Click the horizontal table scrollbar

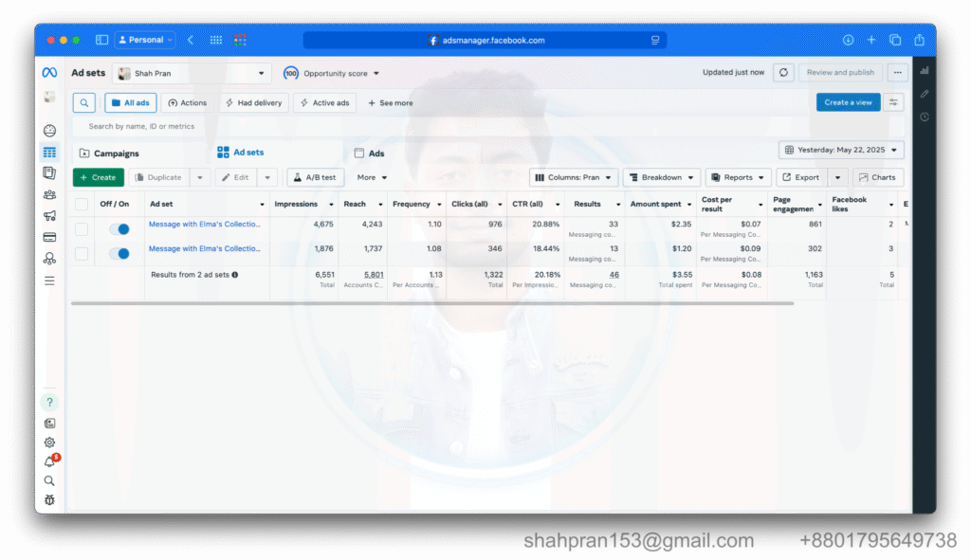(x=432, y=303)
